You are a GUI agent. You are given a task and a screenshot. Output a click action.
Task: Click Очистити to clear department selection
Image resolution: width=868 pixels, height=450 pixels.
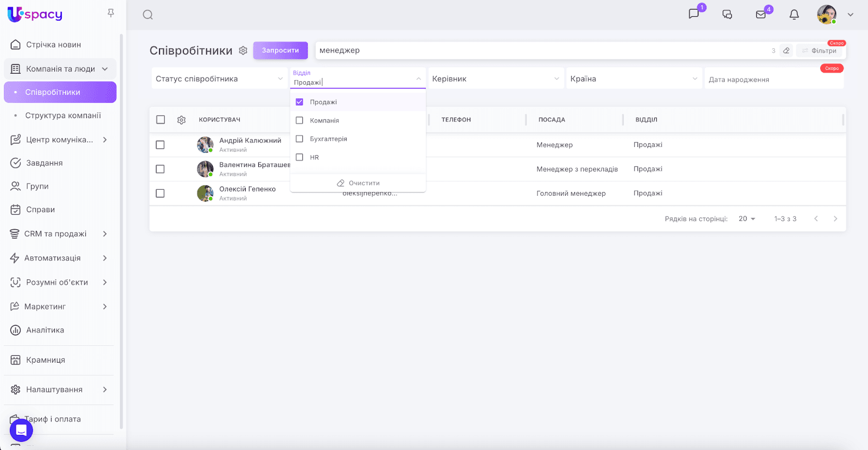358,183
